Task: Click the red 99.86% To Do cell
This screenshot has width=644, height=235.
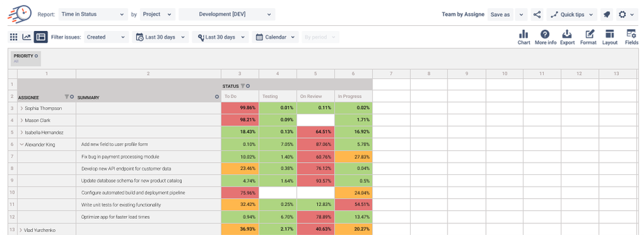Action: coord(240,108)
